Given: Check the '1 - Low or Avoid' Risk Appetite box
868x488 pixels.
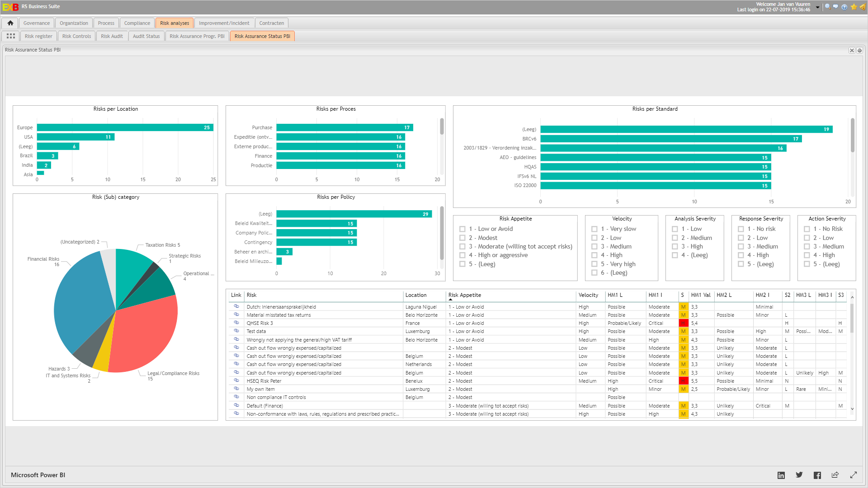Looking at the screenshot, I should [462, 229].
